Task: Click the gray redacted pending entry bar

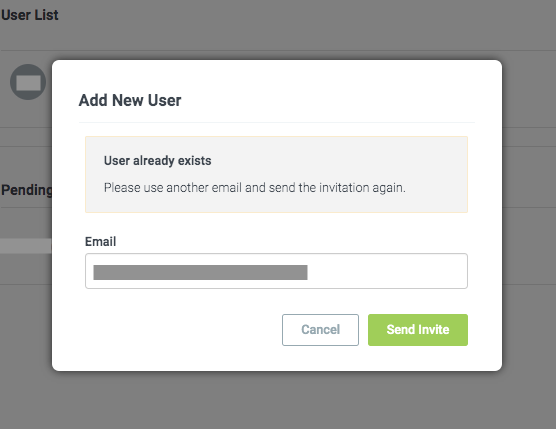Action: click(26, 246)
